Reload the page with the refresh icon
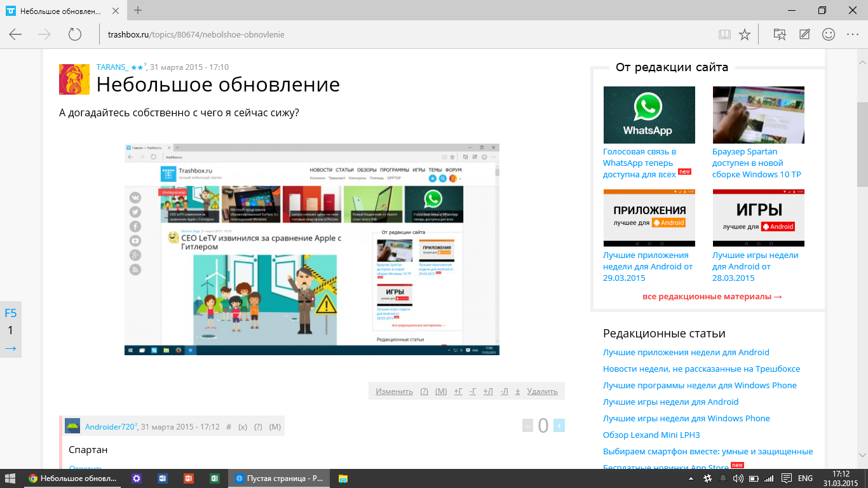Image resolution: width=868 pixels, height=488 pixels. coord(75,34)
